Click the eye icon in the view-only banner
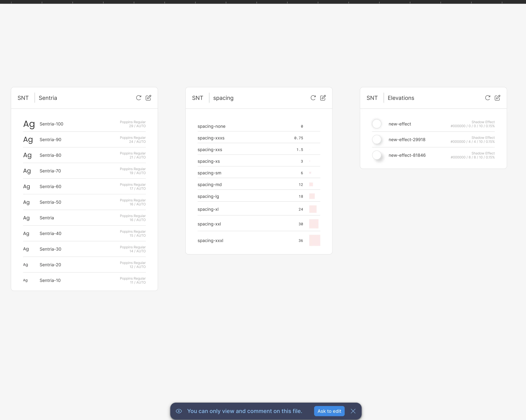The width and height of the screenshot is (526, 420). pyautogui.click(x=179, y=411)
